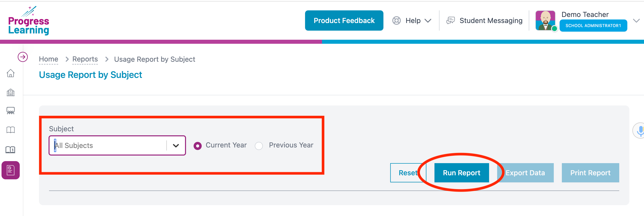Click the Reset button
644x216 pixels.
(x=408, y=173)
